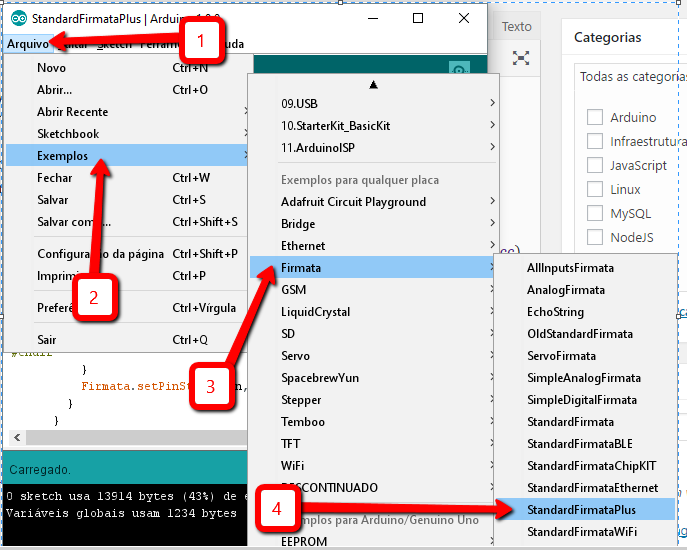
Task: Click the fullscreen expand icon below Texto
Action: pyautogui.click(x=521, y=58)
